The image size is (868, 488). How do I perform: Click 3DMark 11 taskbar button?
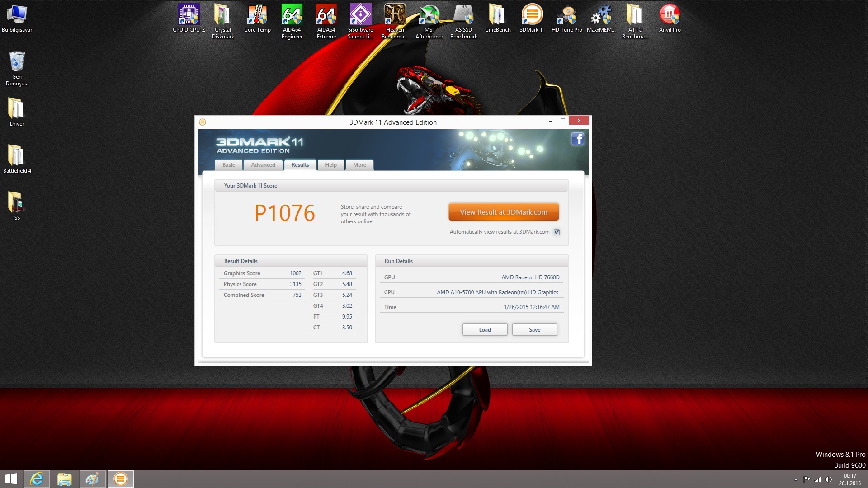[121, 479]
